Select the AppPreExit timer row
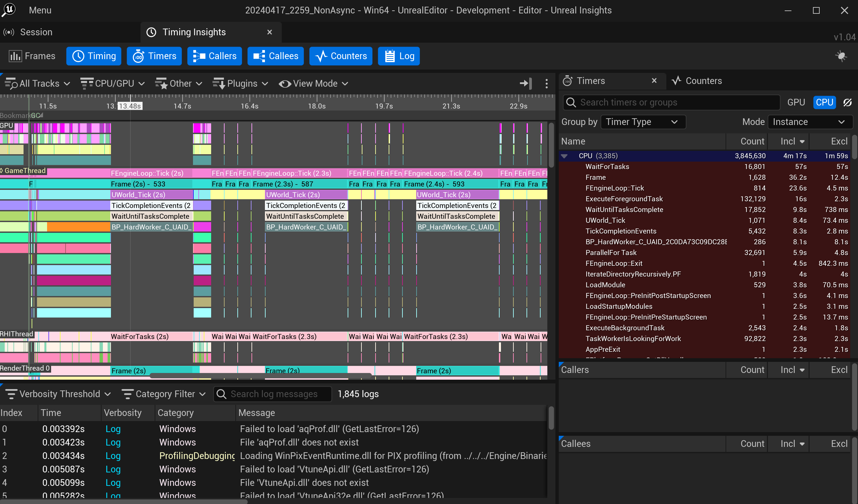 [705, 349]
